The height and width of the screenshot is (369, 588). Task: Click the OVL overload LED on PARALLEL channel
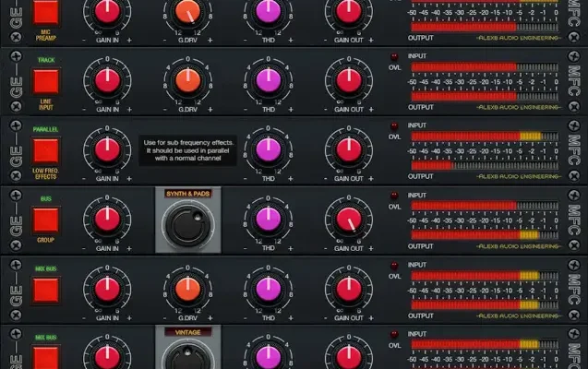[x=394, y=125]
